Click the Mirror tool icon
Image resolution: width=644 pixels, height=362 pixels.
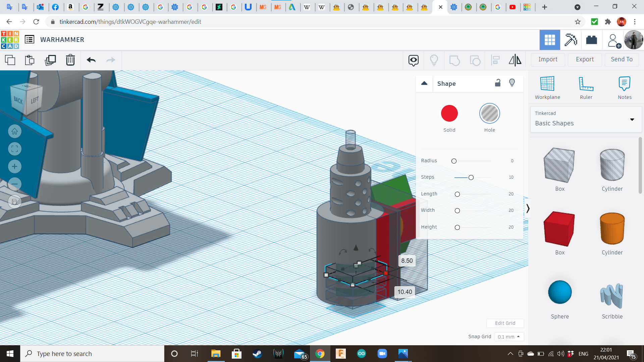(515, 60)
